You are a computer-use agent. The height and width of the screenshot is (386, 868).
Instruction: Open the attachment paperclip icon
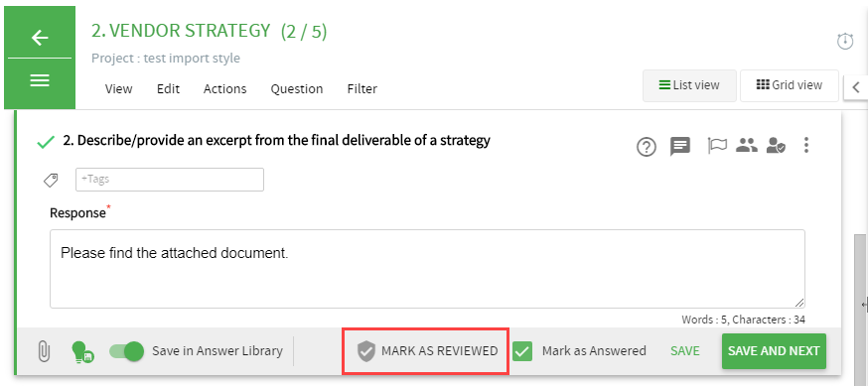(x=44, y=351)
